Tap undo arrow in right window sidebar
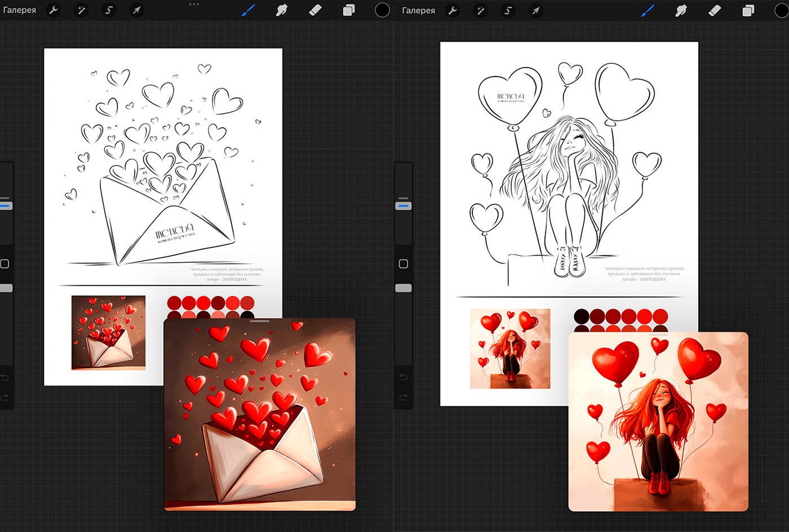789x532 pixels. click(x=403, y=377)
